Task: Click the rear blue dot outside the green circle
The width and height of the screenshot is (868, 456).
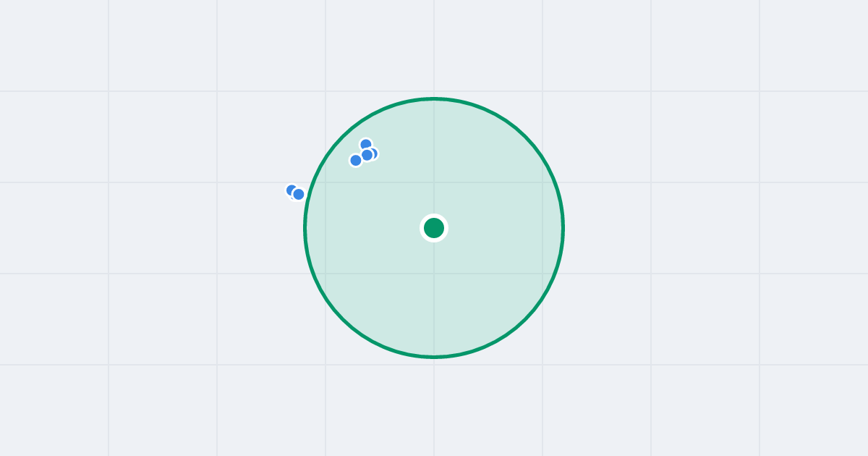Action: (x=291, y=190)
